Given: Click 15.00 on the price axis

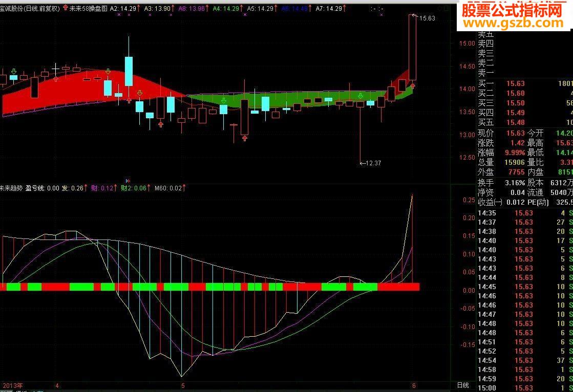Looking at the screenshot, I should tap(466, 43).
